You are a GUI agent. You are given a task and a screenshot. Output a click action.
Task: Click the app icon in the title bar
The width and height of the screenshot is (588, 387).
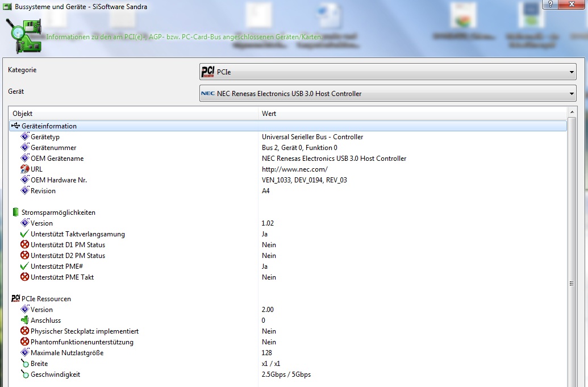click(7, 6)
